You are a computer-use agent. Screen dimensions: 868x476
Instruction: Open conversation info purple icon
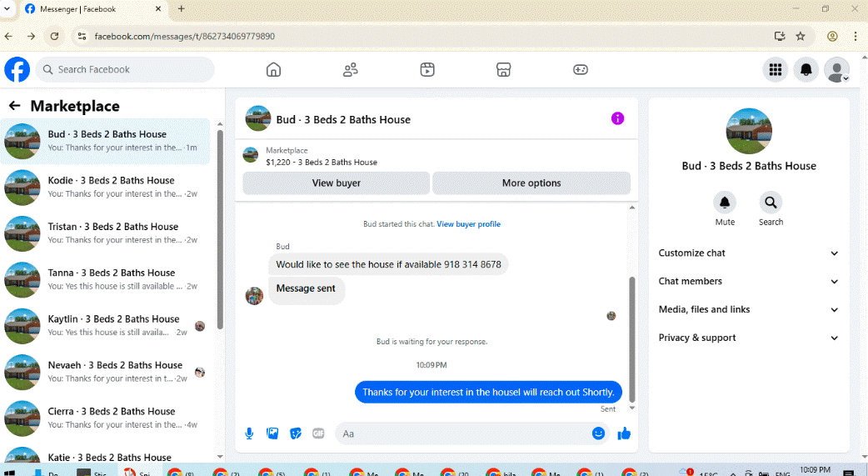[617, 118]
